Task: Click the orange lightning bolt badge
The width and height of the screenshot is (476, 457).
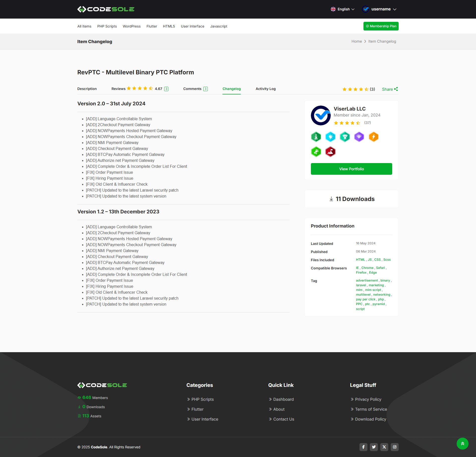Action: tap(373, 137)
